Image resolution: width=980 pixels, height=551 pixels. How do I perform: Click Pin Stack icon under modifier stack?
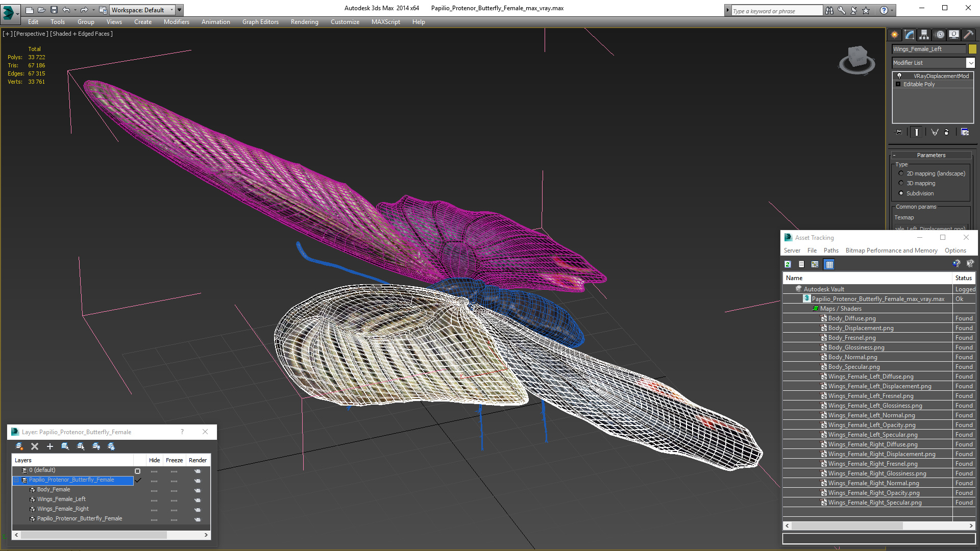[x=899, y=132]
